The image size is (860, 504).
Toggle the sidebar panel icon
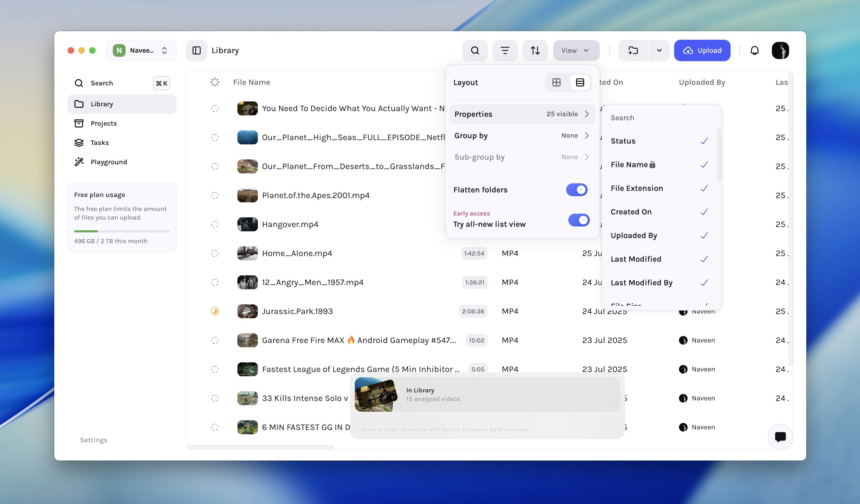(197, 50)
